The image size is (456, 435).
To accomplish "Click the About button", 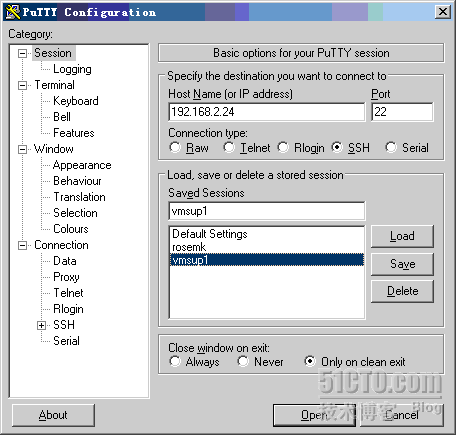I will coord(53,415).
